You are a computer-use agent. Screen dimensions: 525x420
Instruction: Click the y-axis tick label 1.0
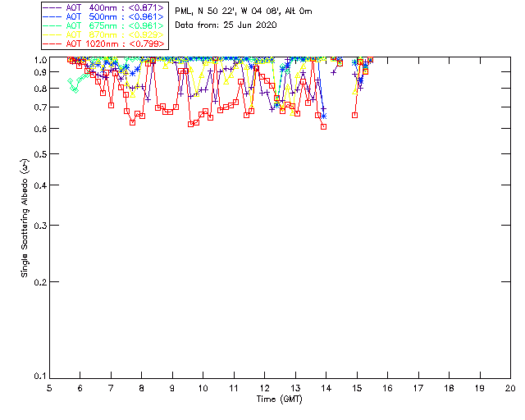click(x=38, y=60)
